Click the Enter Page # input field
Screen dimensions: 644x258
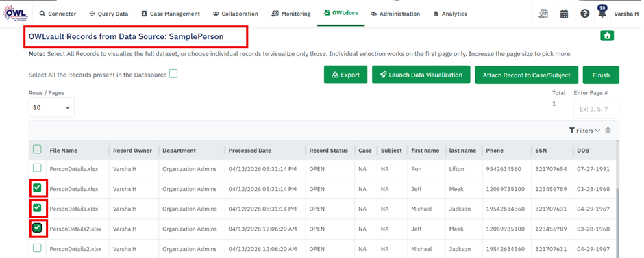click(596, 109)
